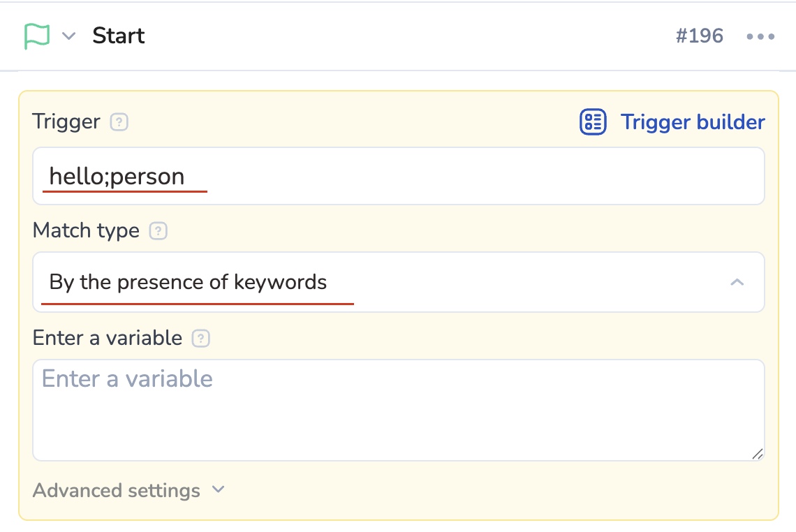This screenshot has width=796, height=532.
Task: Open the Trigger builder link
Action: (x=693, y=122)
